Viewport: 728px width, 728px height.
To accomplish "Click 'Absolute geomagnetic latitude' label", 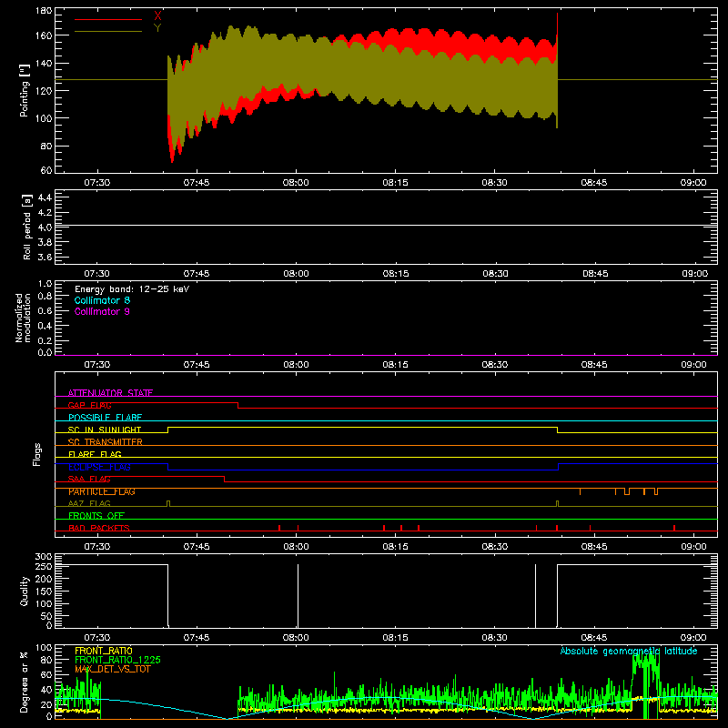I will click(x=629, y=651).
